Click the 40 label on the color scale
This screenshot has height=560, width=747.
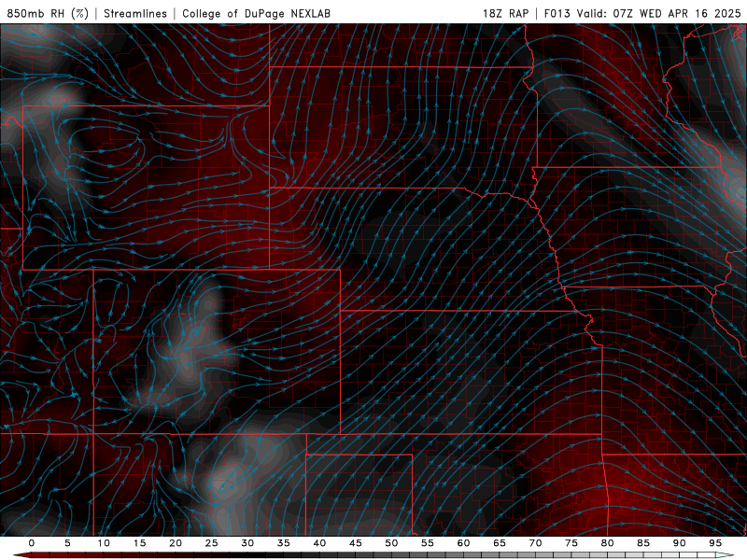pyautogui.click(x=319, y=543)
